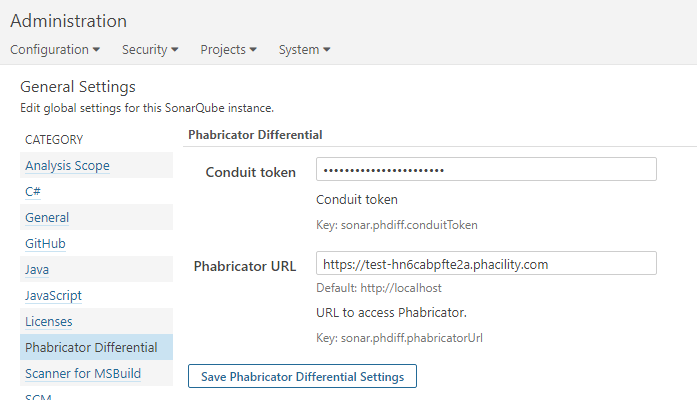
Task: Go to the Licenses category
Action: 48,321
